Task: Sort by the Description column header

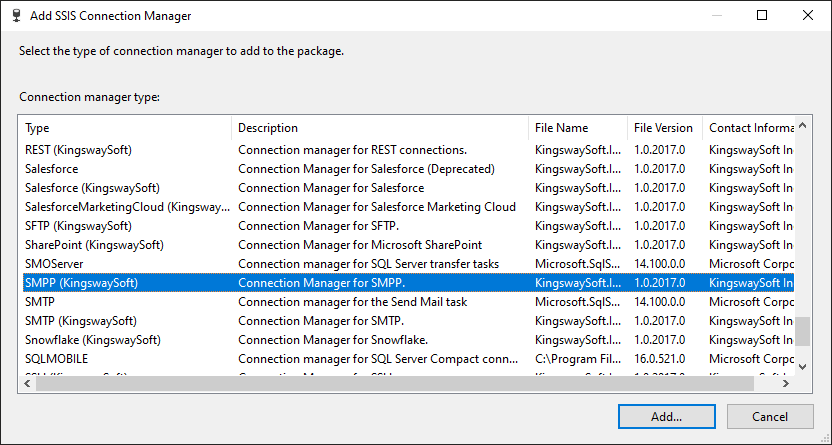Action: 380,128
